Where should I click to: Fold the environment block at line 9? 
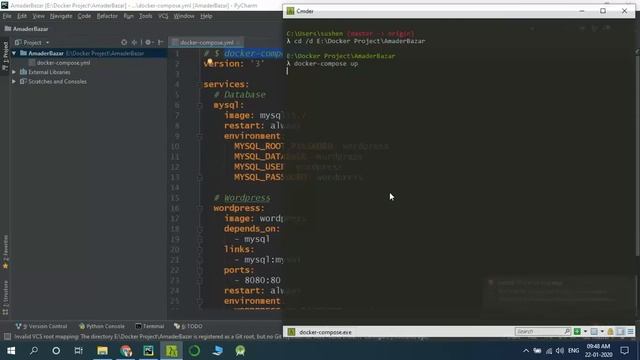200,136
